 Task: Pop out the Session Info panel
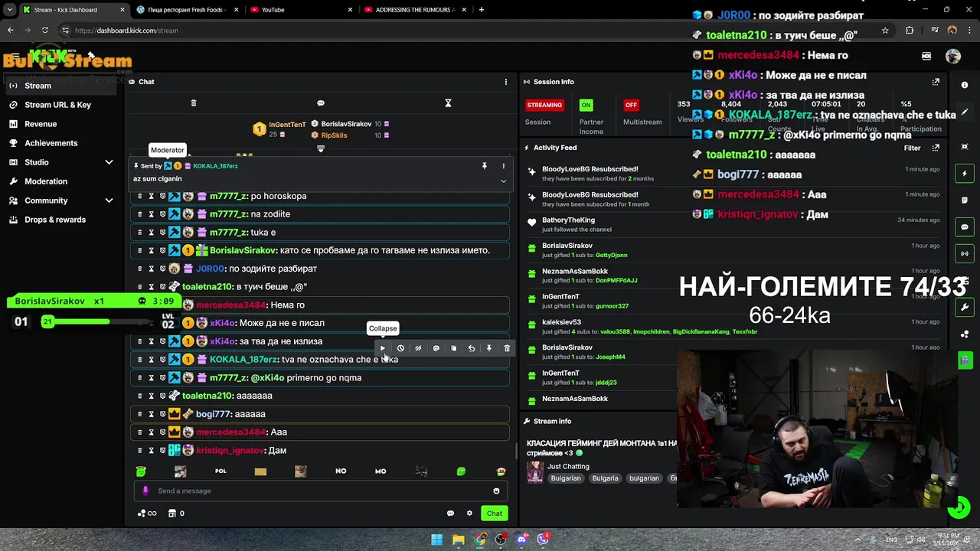pyautogui.click(x=936, y=82)
